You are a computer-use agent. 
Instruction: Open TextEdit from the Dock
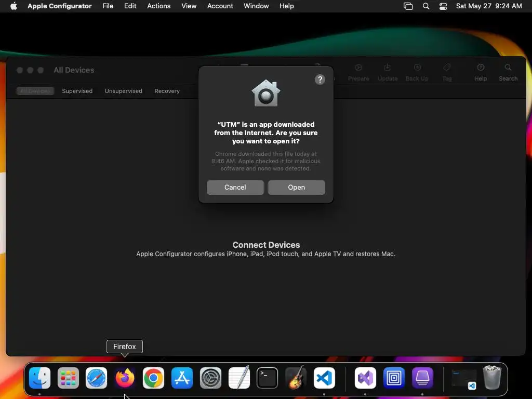239,378
